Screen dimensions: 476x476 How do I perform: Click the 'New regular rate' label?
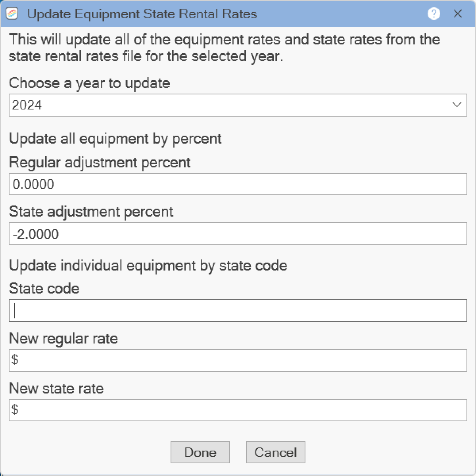tap(63, 338)
